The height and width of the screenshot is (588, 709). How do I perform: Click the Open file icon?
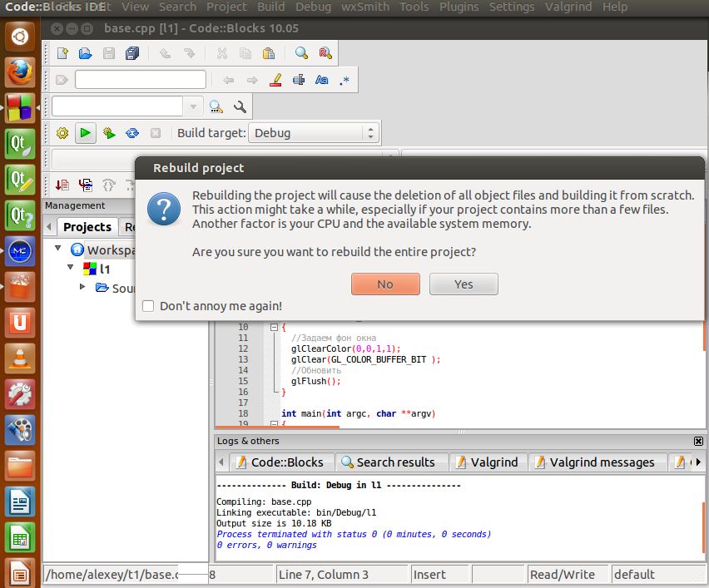coord(85,54)
